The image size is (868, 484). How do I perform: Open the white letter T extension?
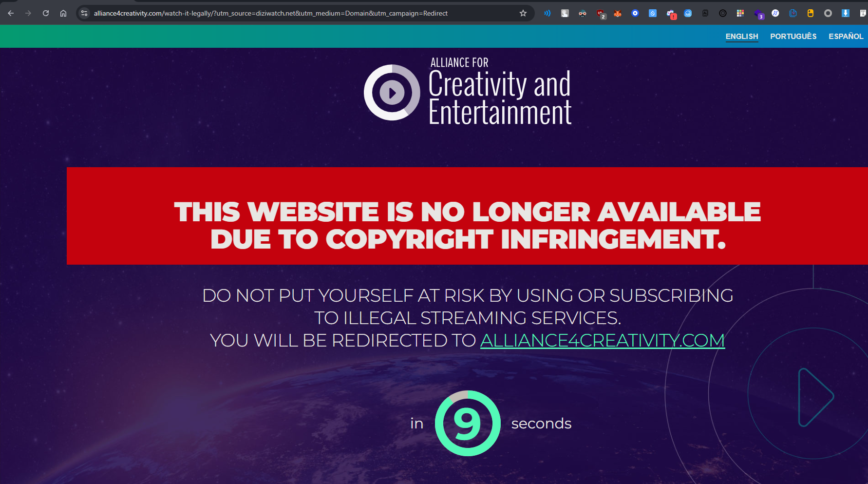863,13
